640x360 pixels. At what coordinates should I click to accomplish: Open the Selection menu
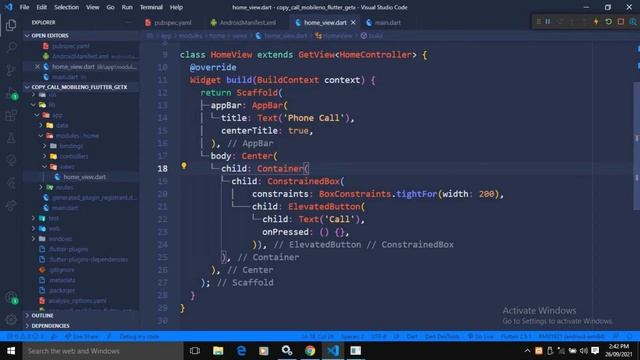(66, 7)
